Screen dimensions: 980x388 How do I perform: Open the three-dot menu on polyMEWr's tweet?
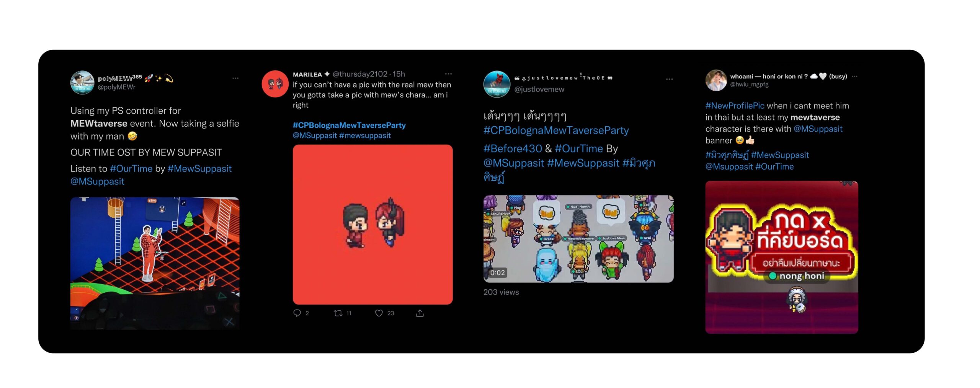(235, 78)
